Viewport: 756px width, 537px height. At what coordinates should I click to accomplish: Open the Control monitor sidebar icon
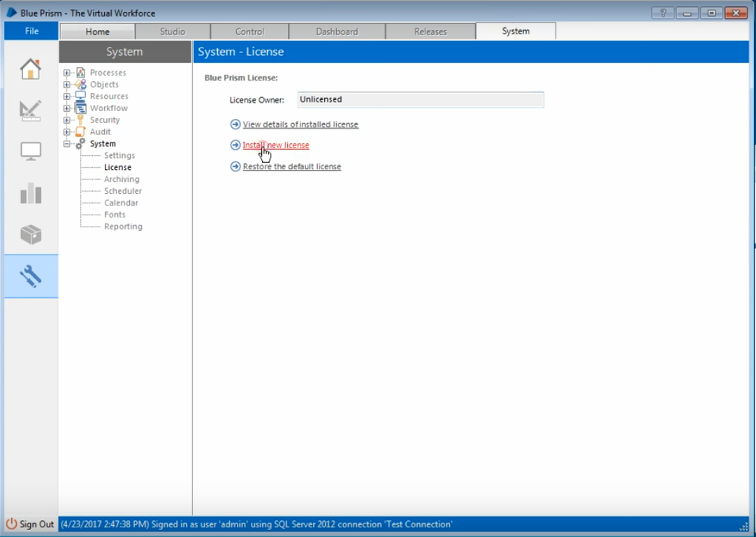click(x=30, y=152)
